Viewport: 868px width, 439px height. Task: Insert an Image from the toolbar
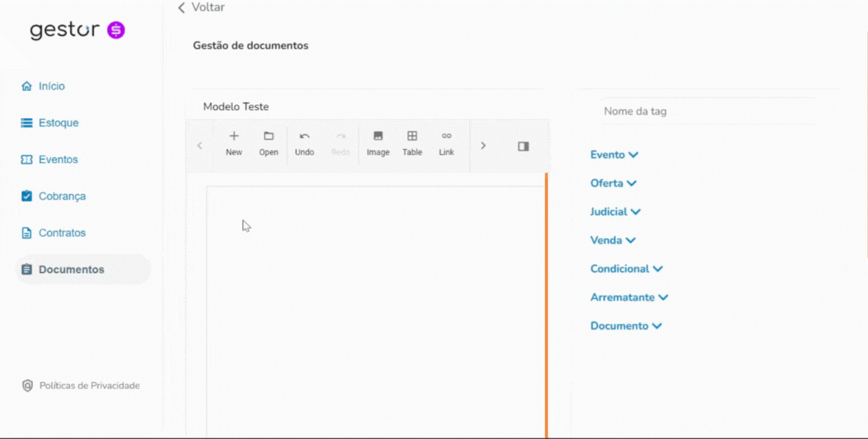(x=378, y=143)
